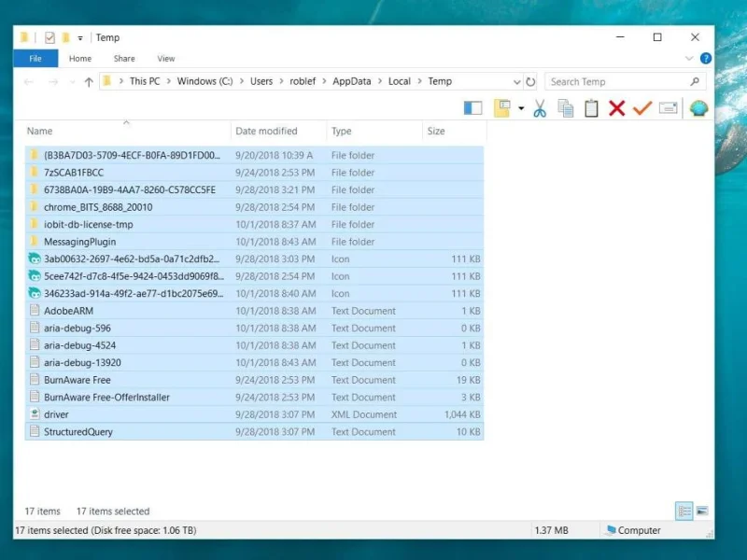Switch to Details view icon
This screenshot has width=747, height=560.
pos(684,511)
